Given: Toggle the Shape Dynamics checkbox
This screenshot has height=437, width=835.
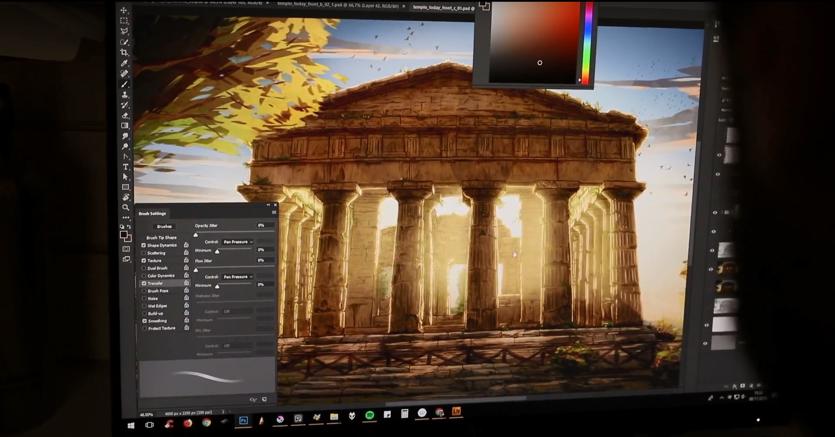Looking at the screenshot, I should coord(144,245).
